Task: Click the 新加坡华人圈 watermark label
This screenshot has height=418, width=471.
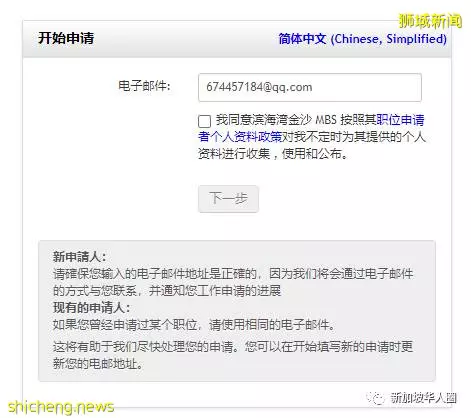Action: [423, 398]
